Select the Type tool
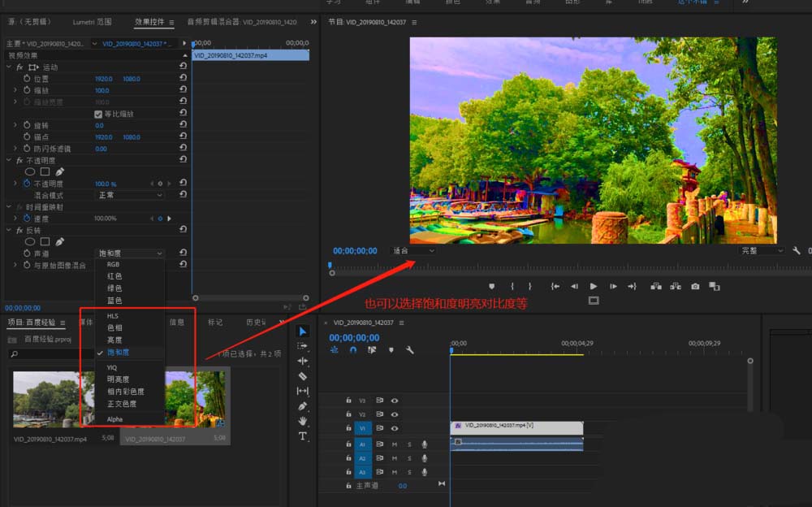Image resolution: width=812 pixels, height=507 pixels. click(303, 436)
